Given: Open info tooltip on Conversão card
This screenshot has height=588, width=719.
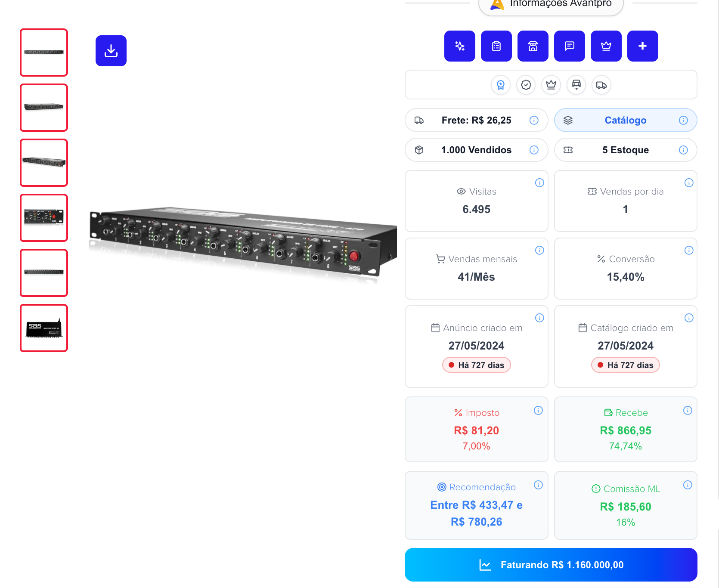Looking at the screenshot, I should 689,250.
